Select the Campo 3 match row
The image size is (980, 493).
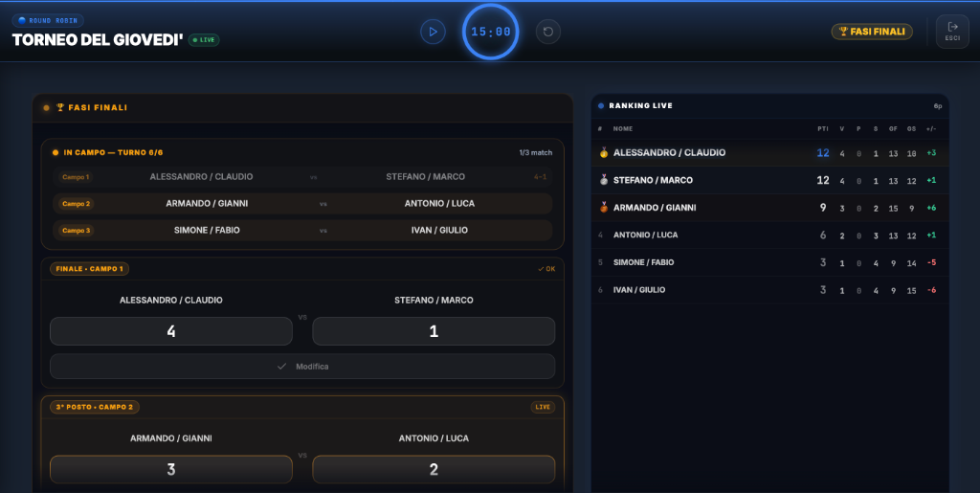[302, 231]
